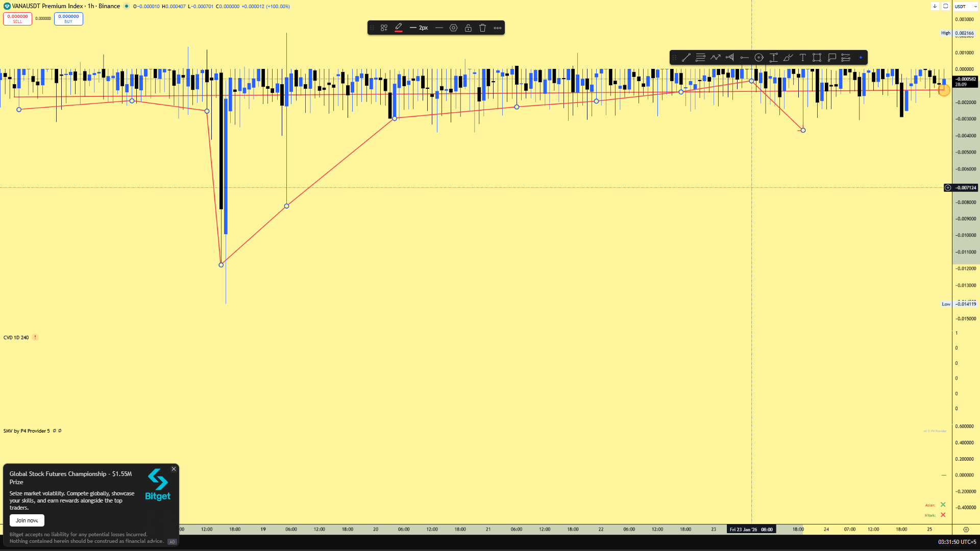Viewport: 980px width, 551px height.
Task: Expand the more options ellipsis menu
Action: coord(497,28)
